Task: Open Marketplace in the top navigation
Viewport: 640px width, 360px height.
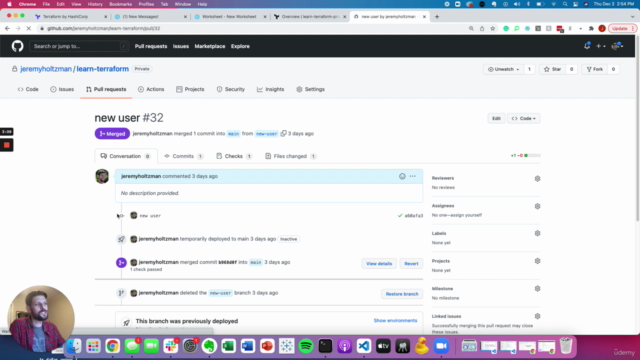Action: 210,46
